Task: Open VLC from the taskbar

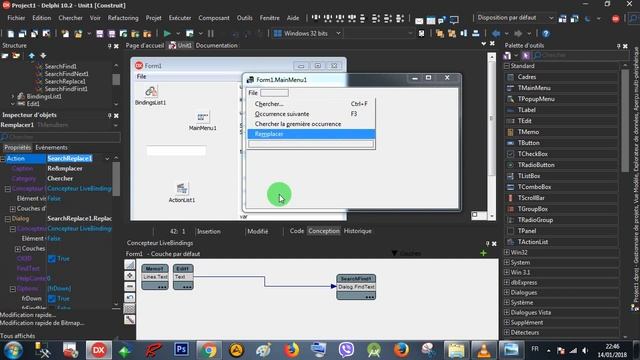Action: click(483, 350)
